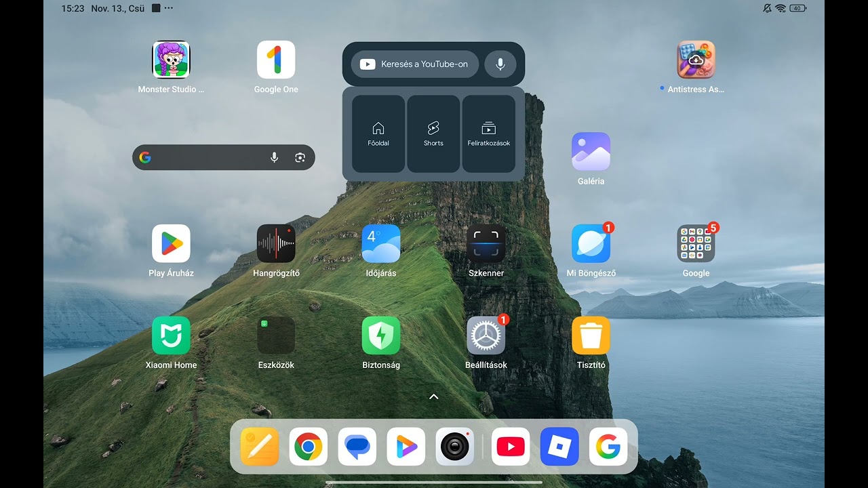Open the Biztonság security app
This screenshot has width=868, height=488.
381,335
